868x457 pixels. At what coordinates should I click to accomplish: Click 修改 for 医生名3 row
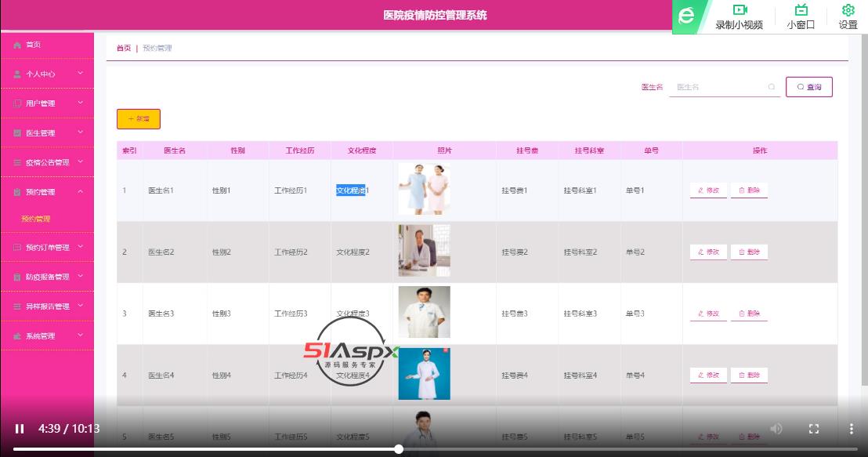(708, 314)
